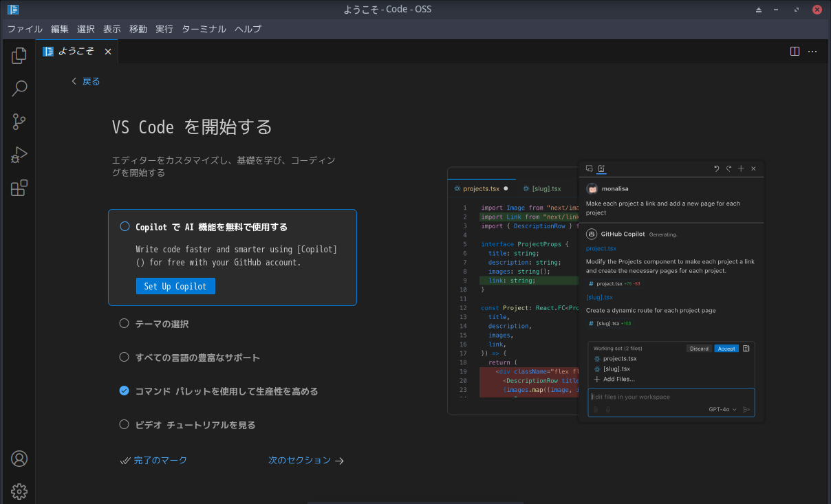This screenshot has width=831, height=504.
Task: Switch to the ようこそ tab
Action: tap(76, 51)
